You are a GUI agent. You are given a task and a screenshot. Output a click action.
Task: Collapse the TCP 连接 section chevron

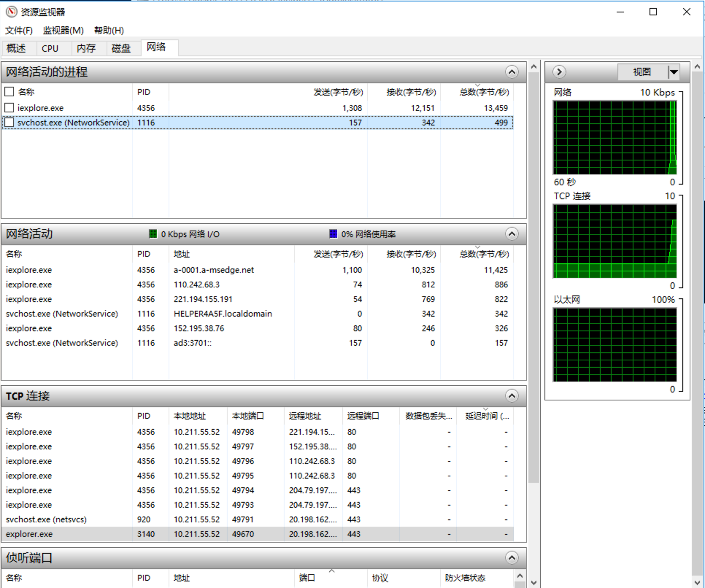click(512, 396)
